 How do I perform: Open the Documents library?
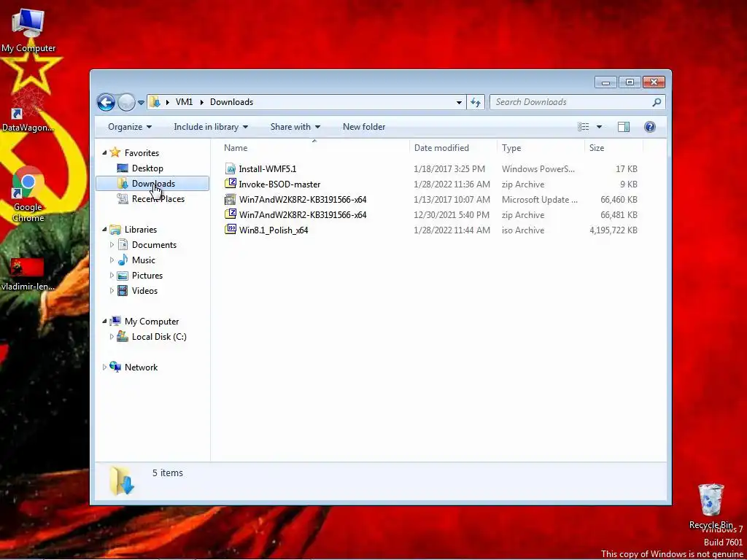(x=154, y=245)
